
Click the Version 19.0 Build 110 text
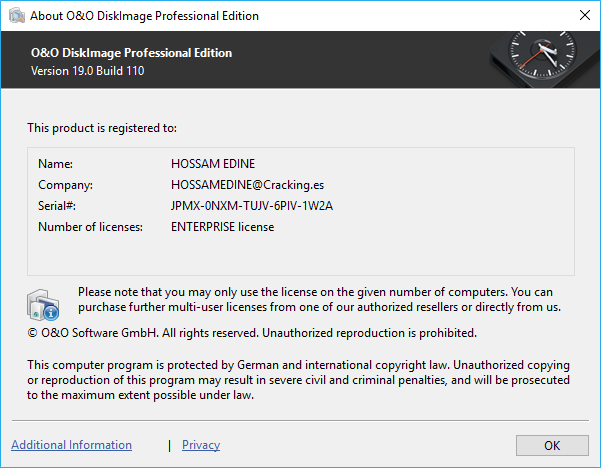[87, 71]
